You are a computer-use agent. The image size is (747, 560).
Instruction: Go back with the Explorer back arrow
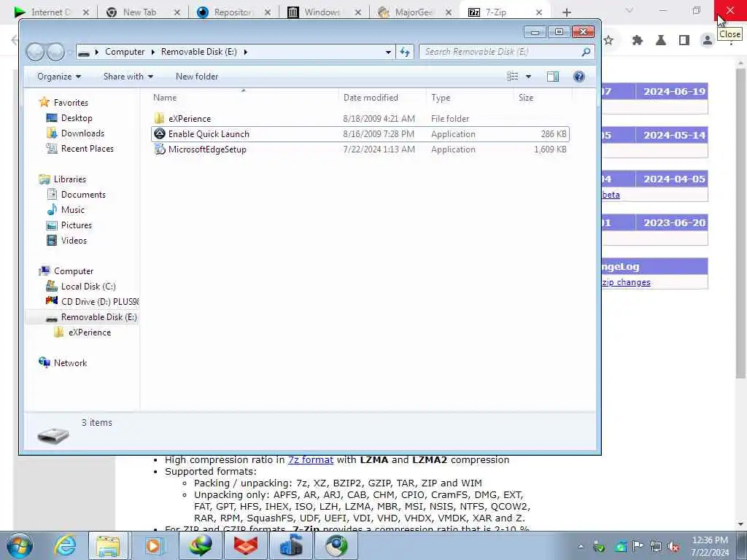[35, 52]
